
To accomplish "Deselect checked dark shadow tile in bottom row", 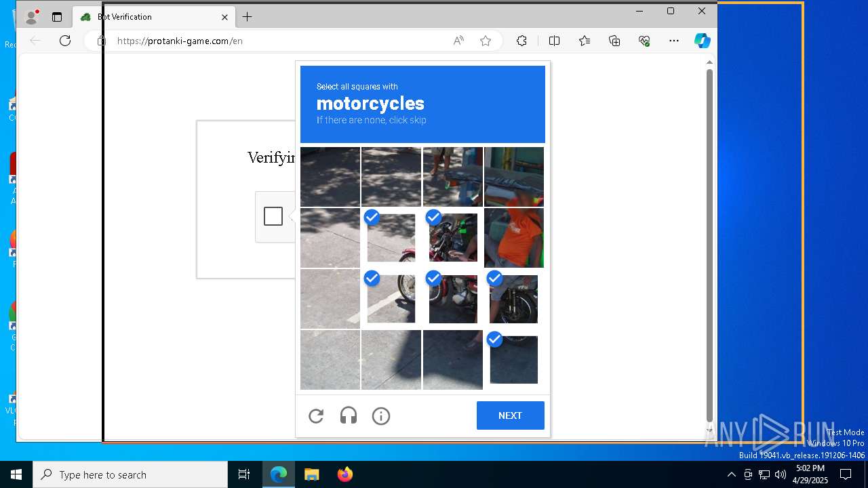I will 514,360.
